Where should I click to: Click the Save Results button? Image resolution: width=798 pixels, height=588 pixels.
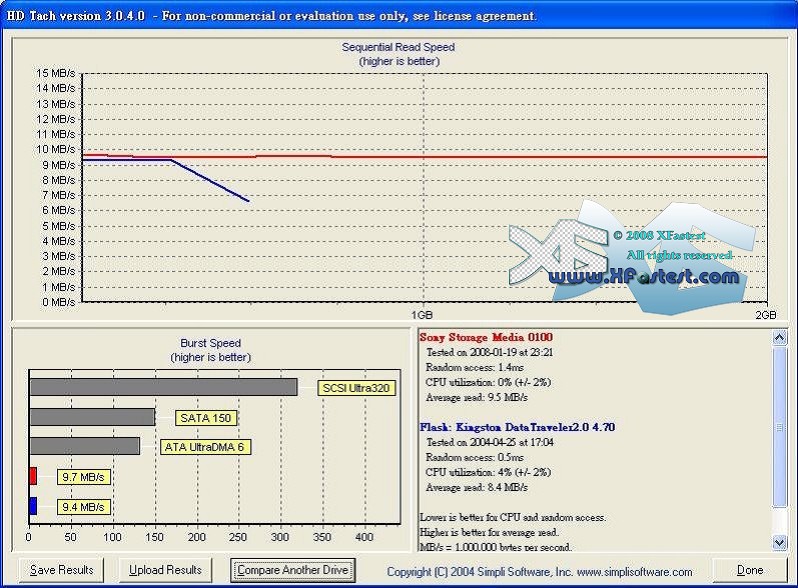[x=62, y=570]
